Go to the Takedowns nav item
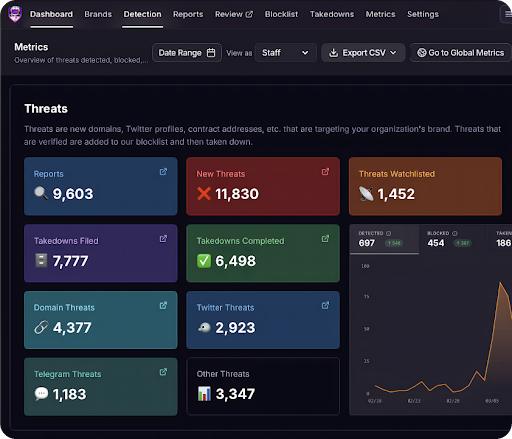The width and height of the screenshot is (512, 439). click(332, 14)
